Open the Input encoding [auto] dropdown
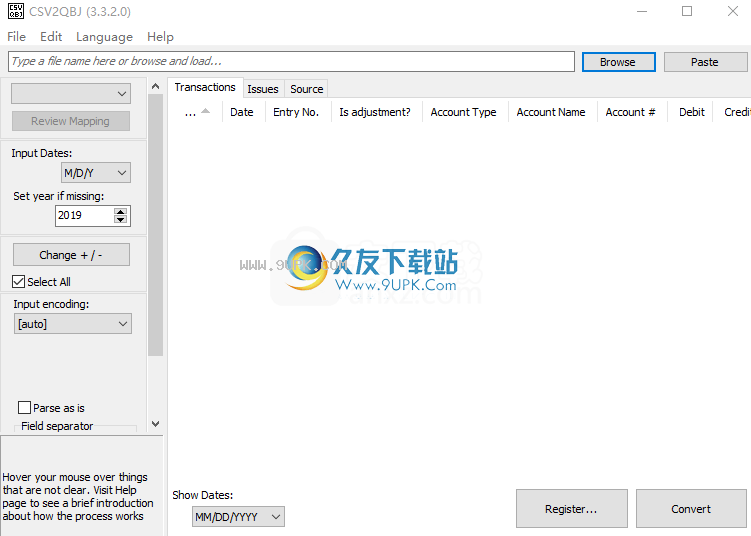 tap(73, 324)
